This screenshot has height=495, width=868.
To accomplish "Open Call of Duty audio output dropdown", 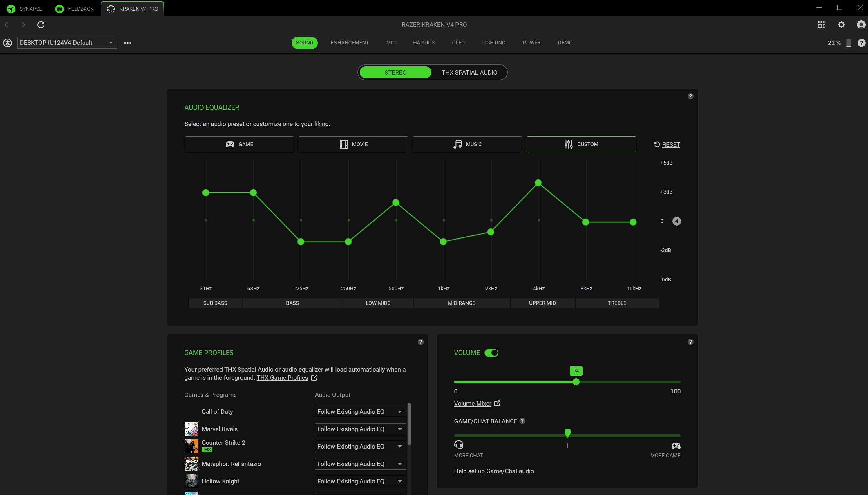I will (359, 411).
